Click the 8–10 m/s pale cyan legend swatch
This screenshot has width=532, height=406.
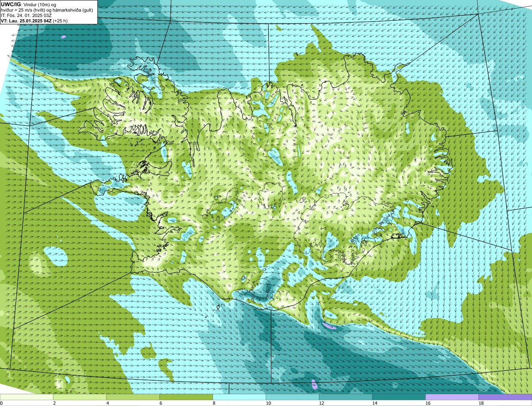click(239, 397)
